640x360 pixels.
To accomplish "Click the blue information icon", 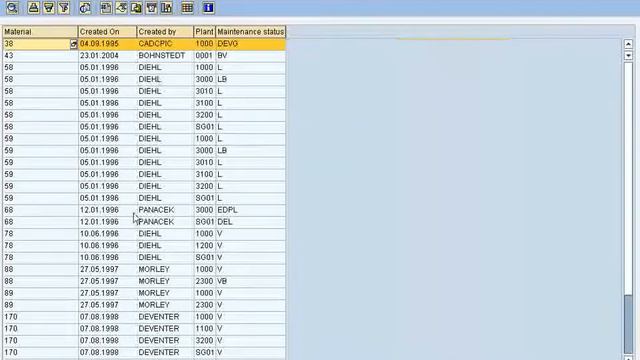I will point(208,8).
